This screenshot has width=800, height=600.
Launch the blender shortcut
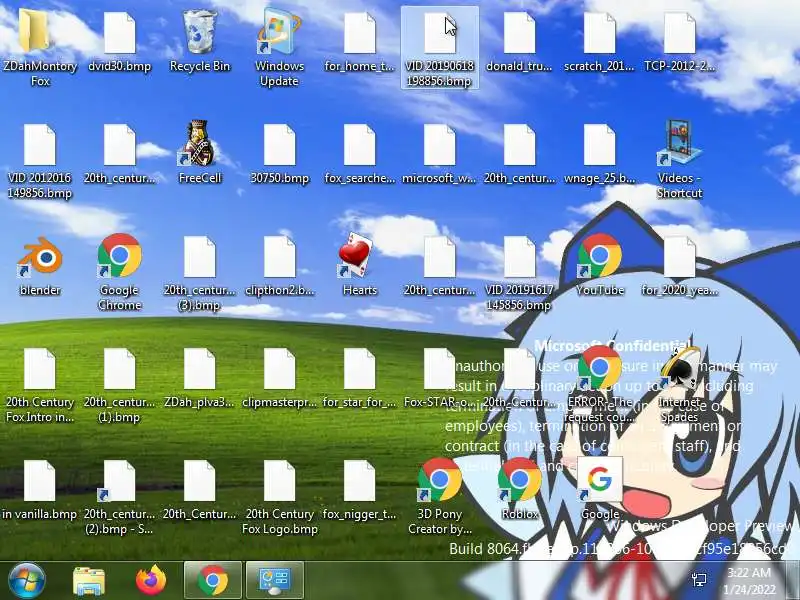pyautogui.click(x=40, y=266)
